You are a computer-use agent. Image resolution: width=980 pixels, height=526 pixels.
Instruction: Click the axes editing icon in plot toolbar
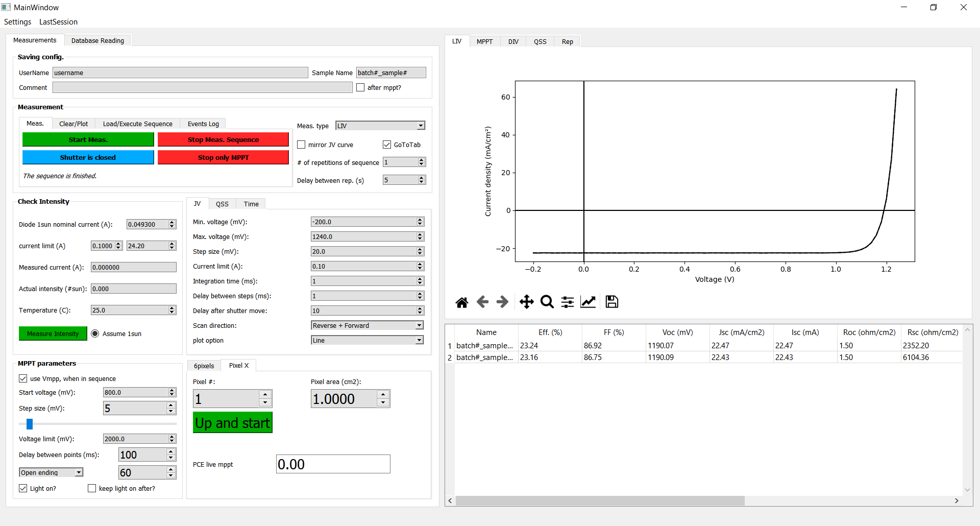pos(587,302)
